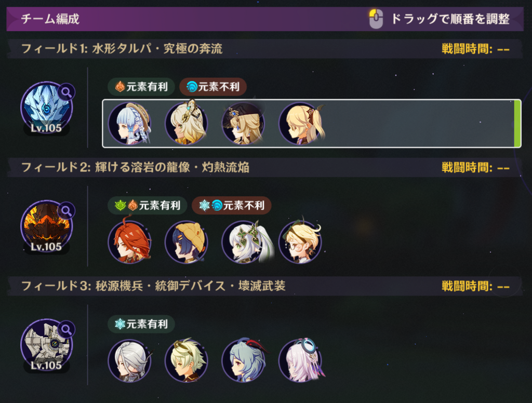This screenshot has width=532, height=403.
Task: Select the spiky blonde character in Field 3
Action: click(x=187, y=360)
